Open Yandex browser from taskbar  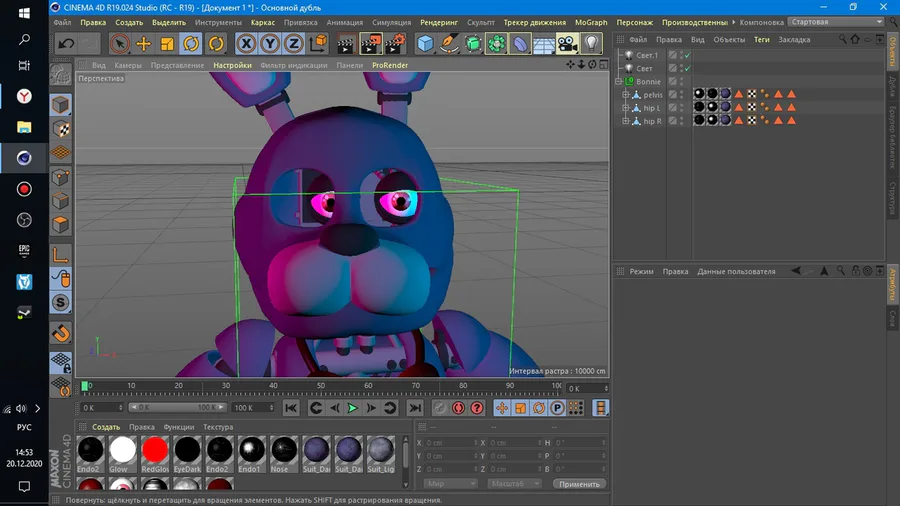click(x=24, y=96)
